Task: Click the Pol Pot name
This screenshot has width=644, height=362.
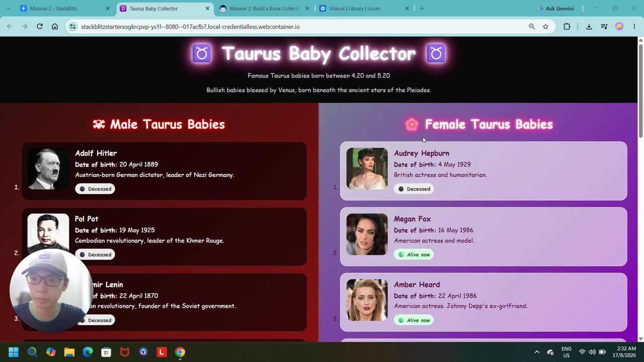Action: [x=87, y=219]
